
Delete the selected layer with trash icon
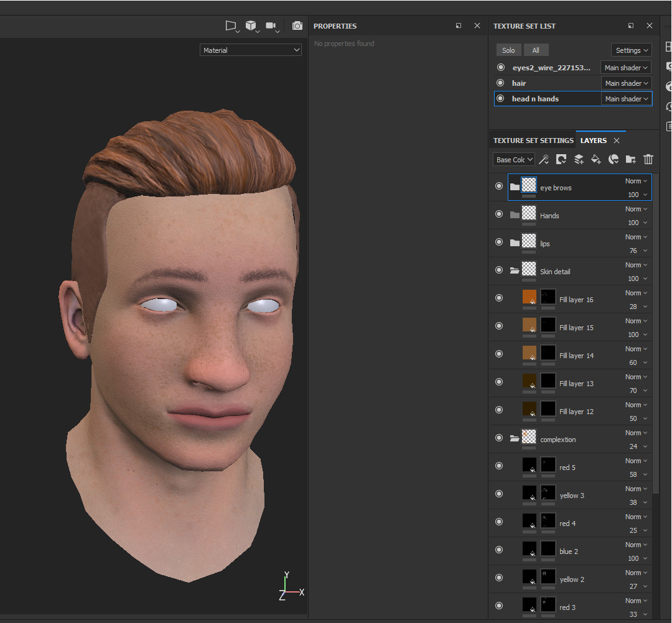click(648, 159)
